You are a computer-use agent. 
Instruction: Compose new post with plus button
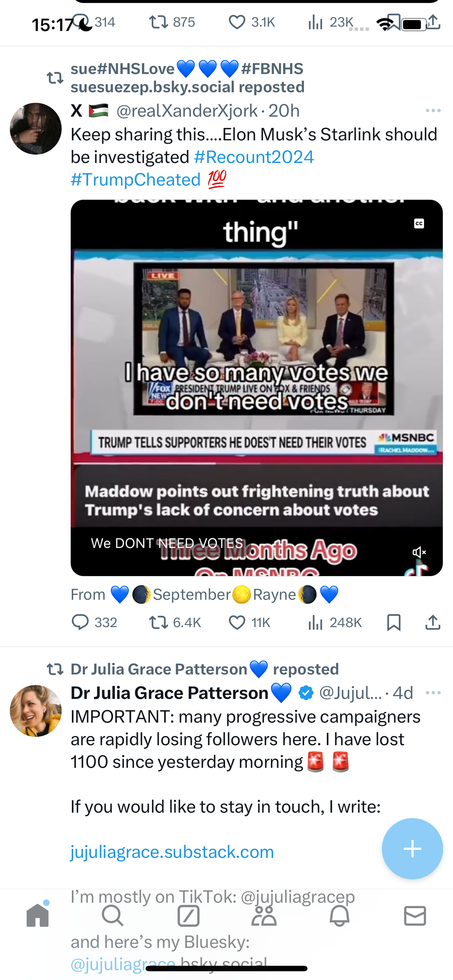[x=412, y=849]
